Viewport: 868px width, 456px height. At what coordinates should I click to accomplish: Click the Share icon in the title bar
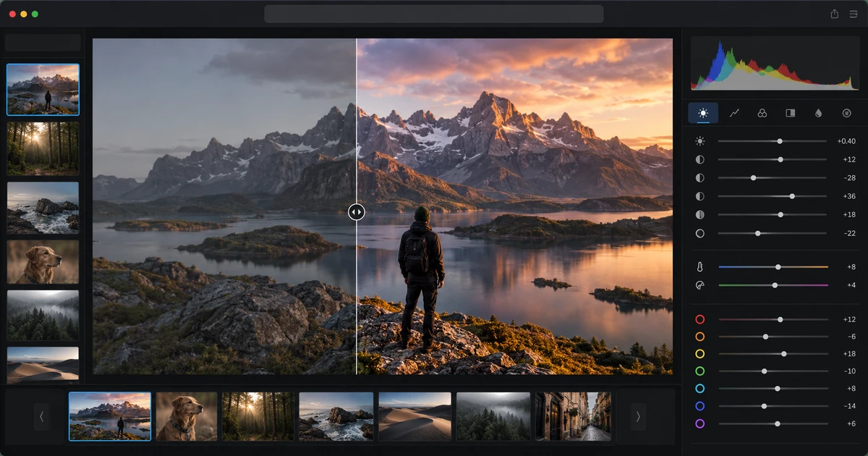click(834, 14)
